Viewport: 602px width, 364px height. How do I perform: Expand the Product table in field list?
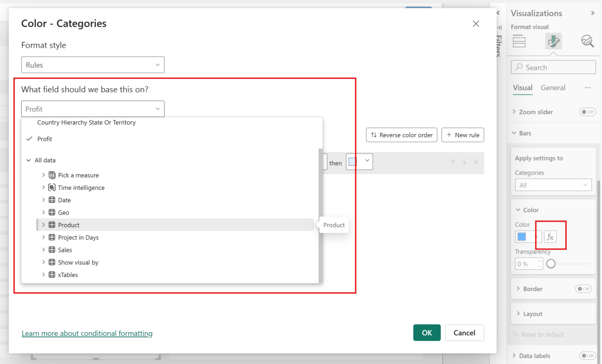(x=44, y=225)
